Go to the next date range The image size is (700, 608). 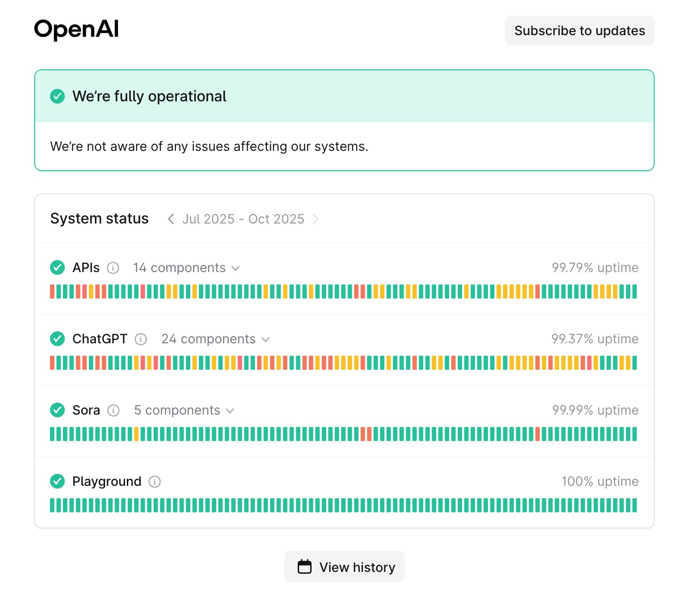point(316,219)
